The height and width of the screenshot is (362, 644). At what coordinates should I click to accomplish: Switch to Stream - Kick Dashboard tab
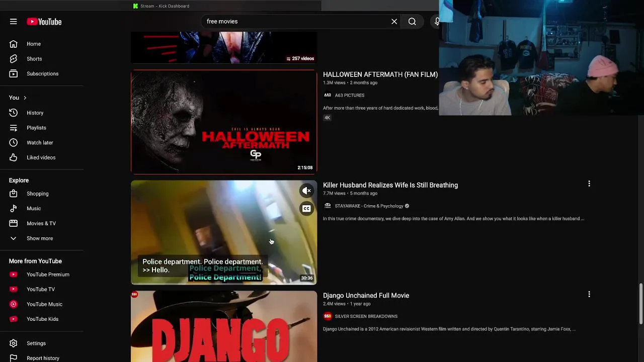161,6
